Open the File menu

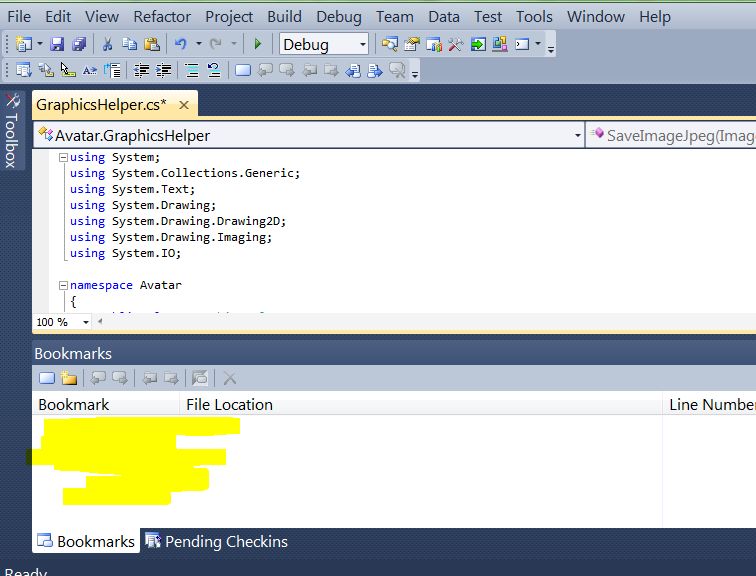coord(19,17)
